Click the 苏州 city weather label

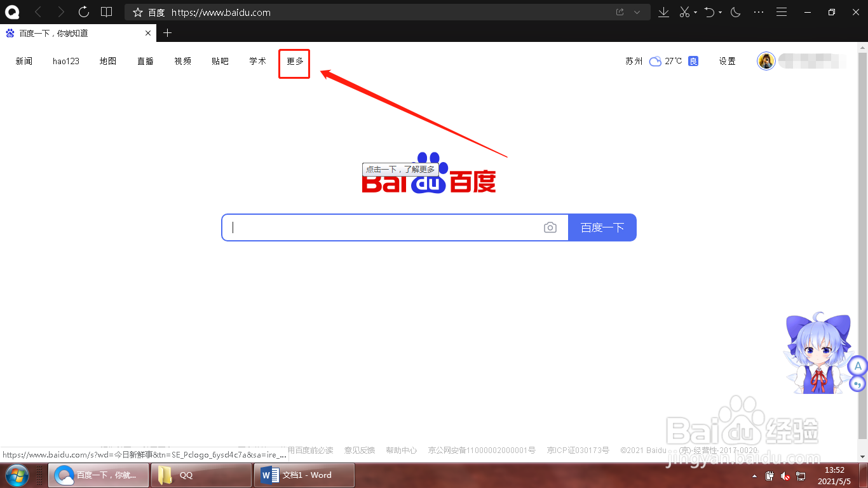click(634, 61)
